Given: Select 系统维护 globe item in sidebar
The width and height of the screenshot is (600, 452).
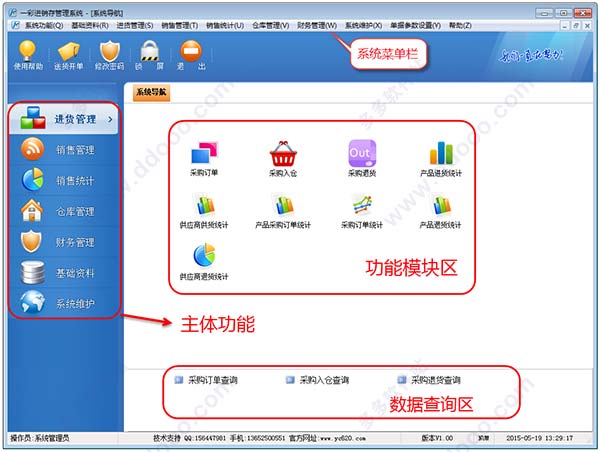Looking at the screenshot, I should coord(64,304).
